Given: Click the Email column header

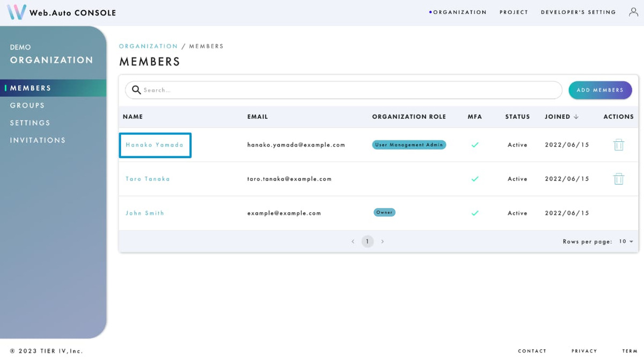Looking at the screenshot, I should click(x=258, y=117).
